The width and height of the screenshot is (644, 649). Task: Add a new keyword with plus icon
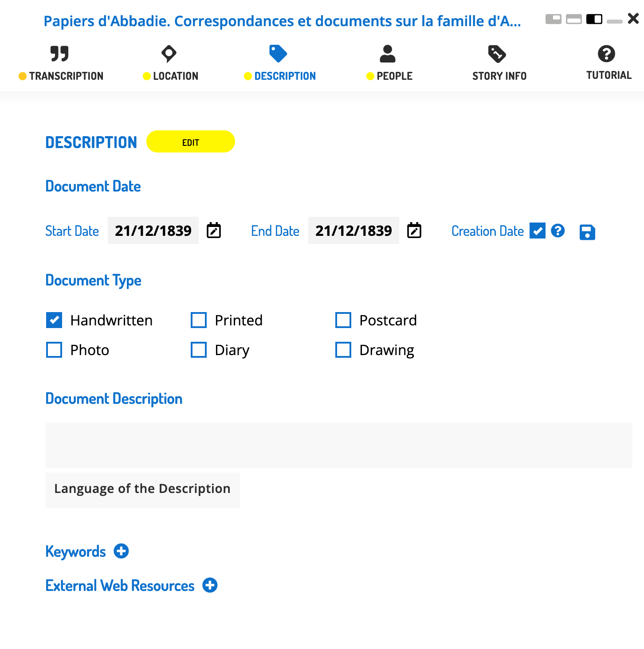(x=121, y=551)
